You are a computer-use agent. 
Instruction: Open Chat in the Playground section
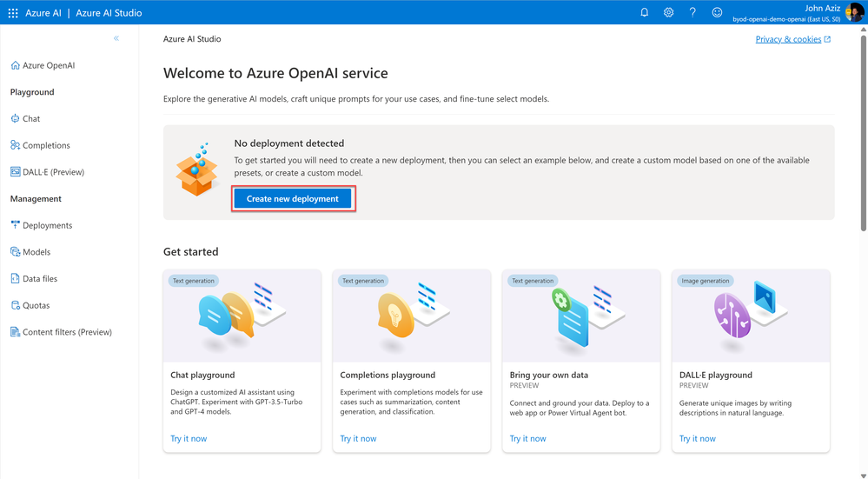click(31, 118)
